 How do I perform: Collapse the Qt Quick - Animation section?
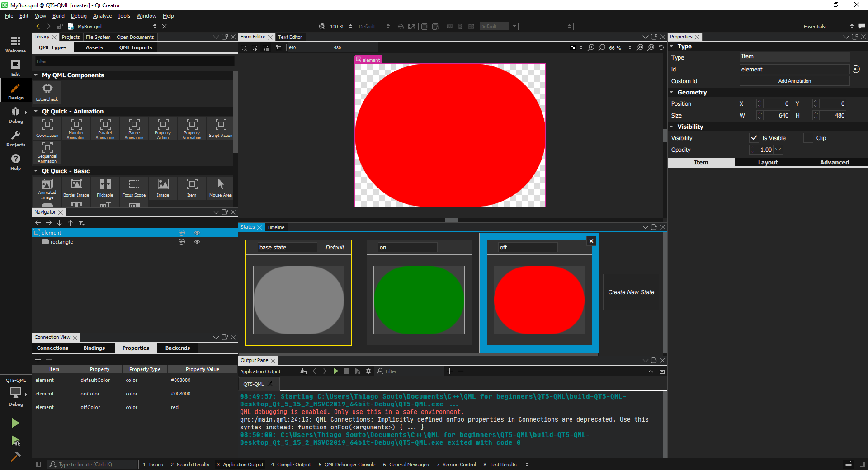click(x=36, y=111)
